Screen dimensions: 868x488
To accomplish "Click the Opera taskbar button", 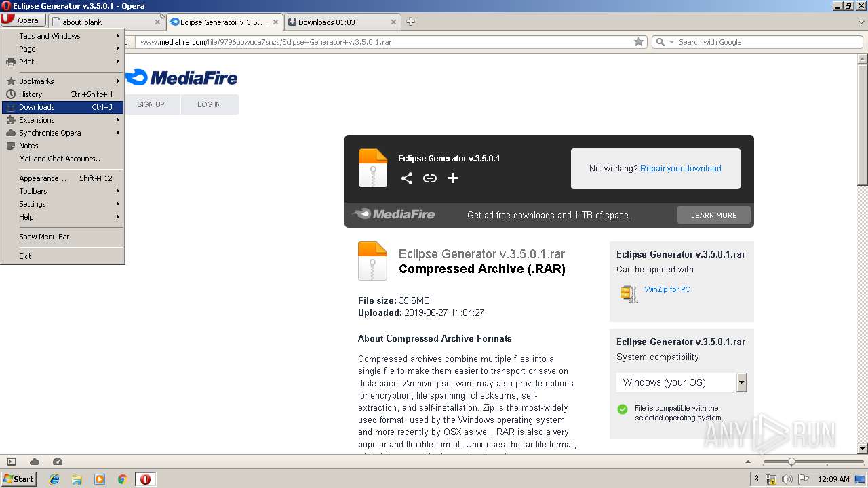I will tap(145, 479).
